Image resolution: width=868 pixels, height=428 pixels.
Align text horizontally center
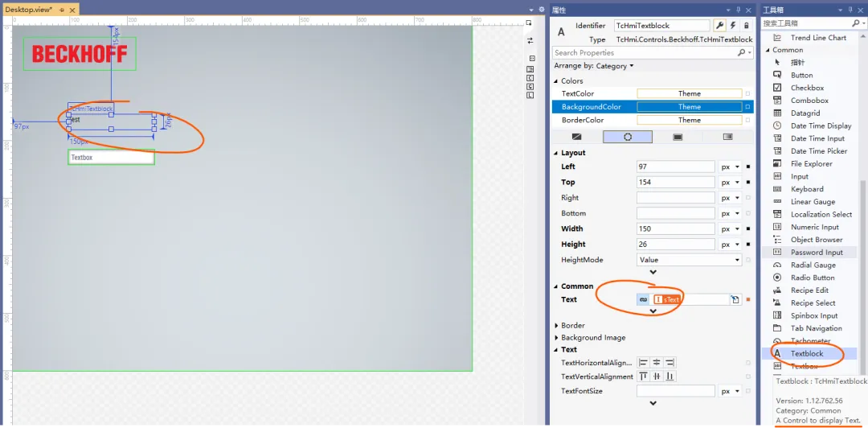(x=657, y=363)
